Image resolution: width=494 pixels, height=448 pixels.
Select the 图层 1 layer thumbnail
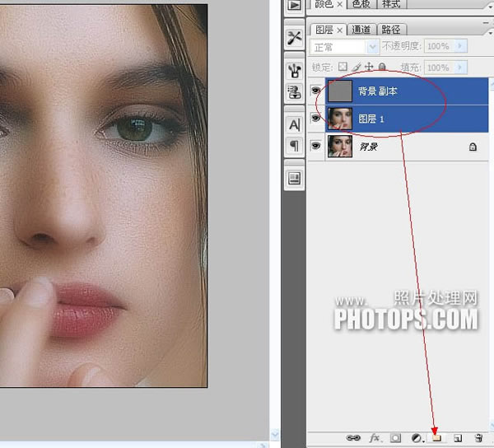click(340, 119)
